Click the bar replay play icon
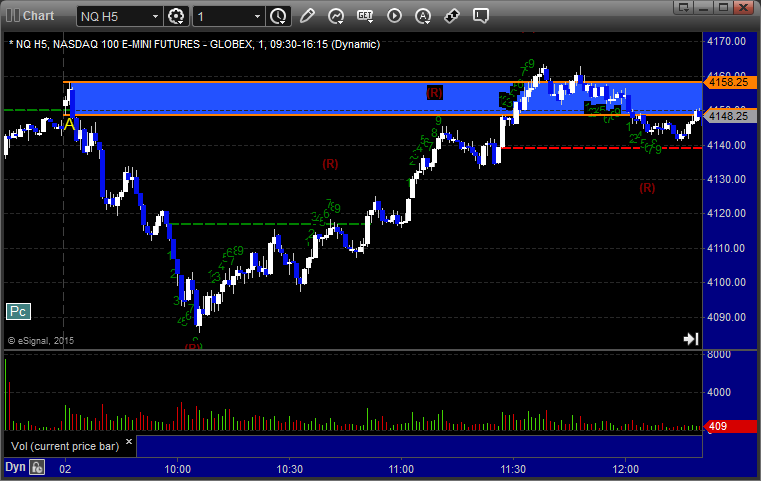 (x=394, y=16)
